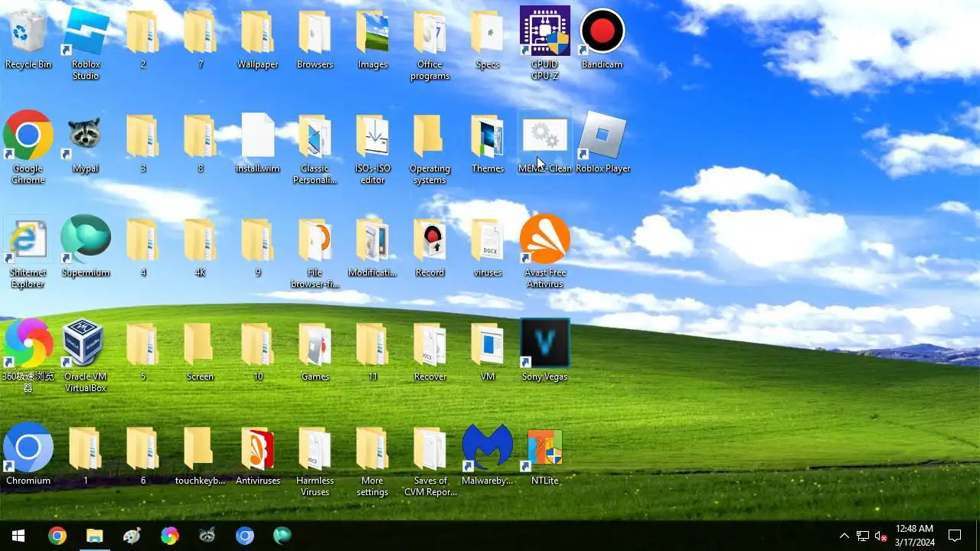The image size is (980, 551).
Task: Select the touchkeyb... folder
Action: (200, 455)
